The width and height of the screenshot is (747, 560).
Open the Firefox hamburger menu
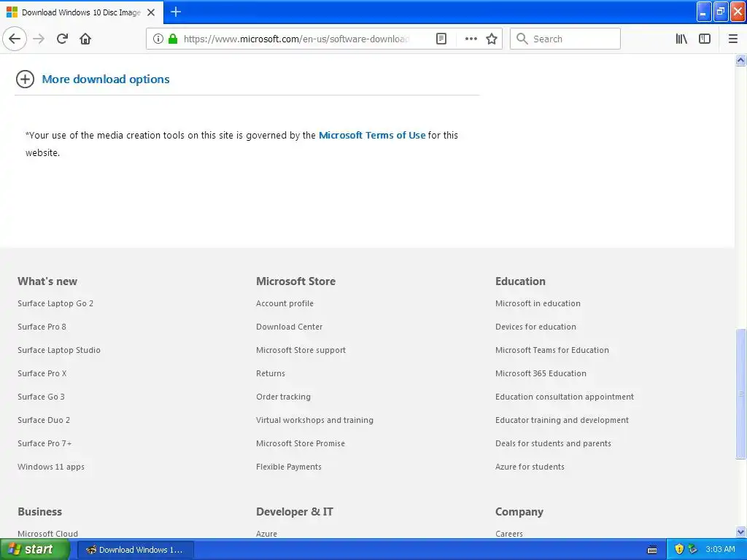[x=733, y=39]
